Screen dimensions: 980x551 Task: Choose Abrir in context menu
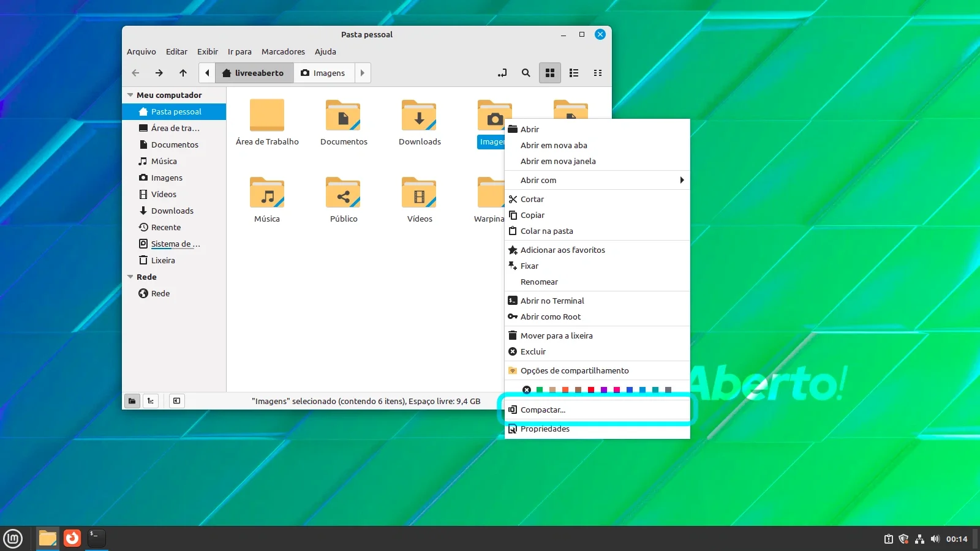[x=597, y=129]
